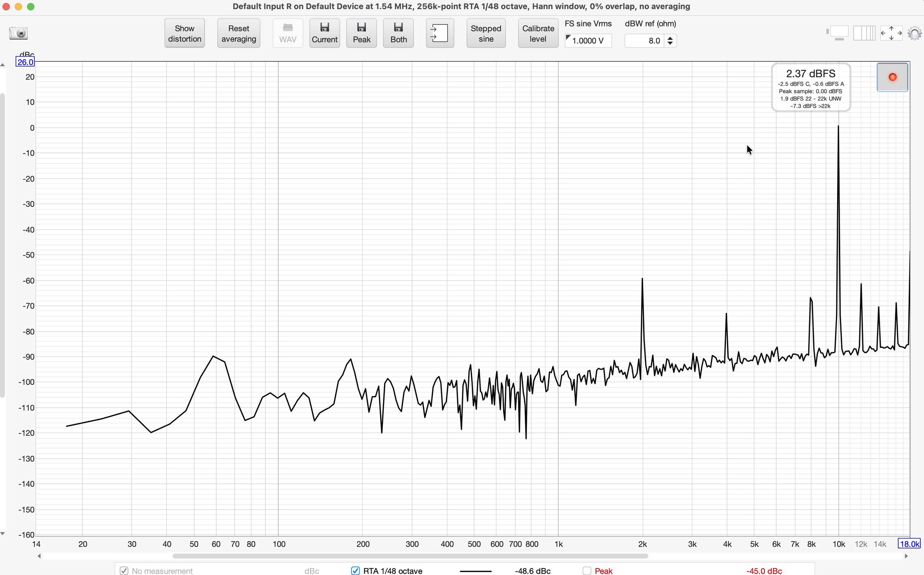Image resolution: width=924 pixels, height=575 pixels.
Task: Click the Reset averaging button
Action: point(238,33)
